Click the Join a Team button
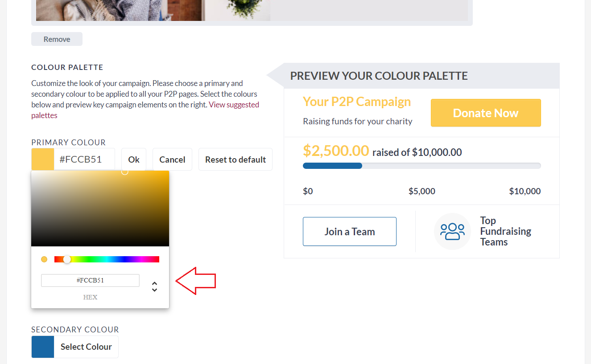591x364 pixels. [350, 232]
